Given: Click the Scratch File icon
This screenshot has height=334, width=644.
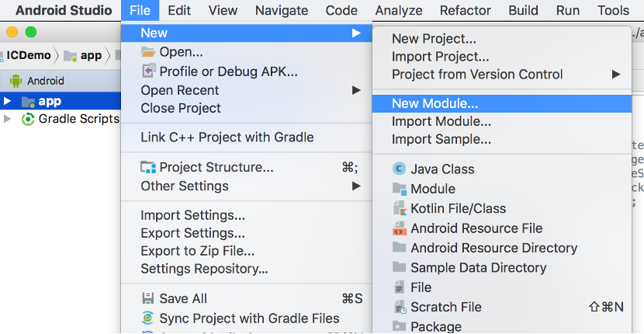Looking at the screenshot, I should 400,307.
